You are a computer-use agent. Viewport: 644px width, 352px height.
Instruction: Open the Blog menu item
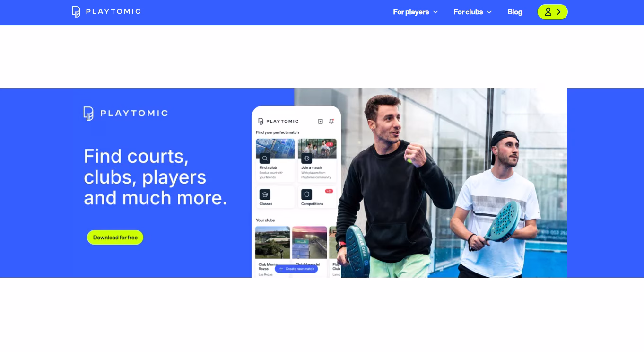514,12
